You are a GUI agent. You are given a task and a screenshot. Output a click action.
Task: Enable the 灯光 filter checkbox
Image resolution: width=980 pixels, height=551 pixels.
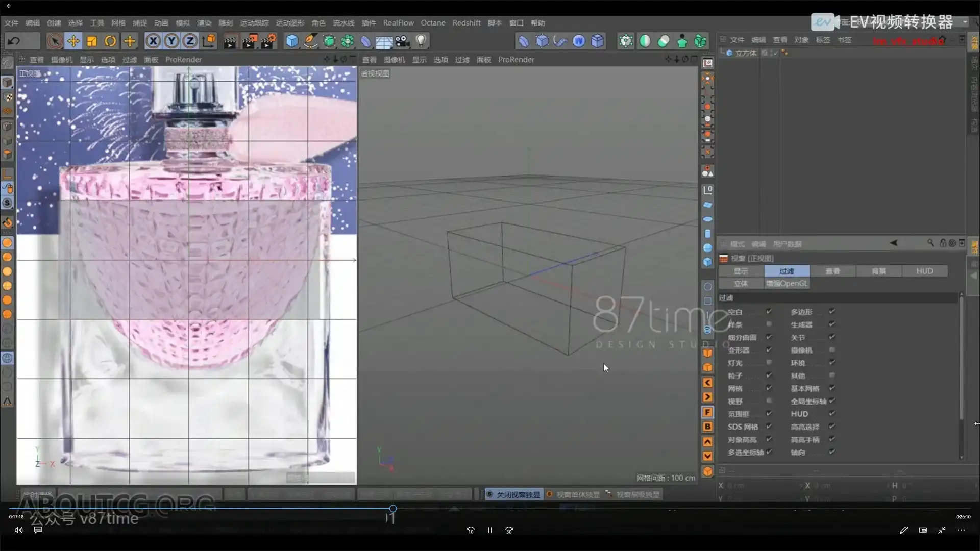770,363
